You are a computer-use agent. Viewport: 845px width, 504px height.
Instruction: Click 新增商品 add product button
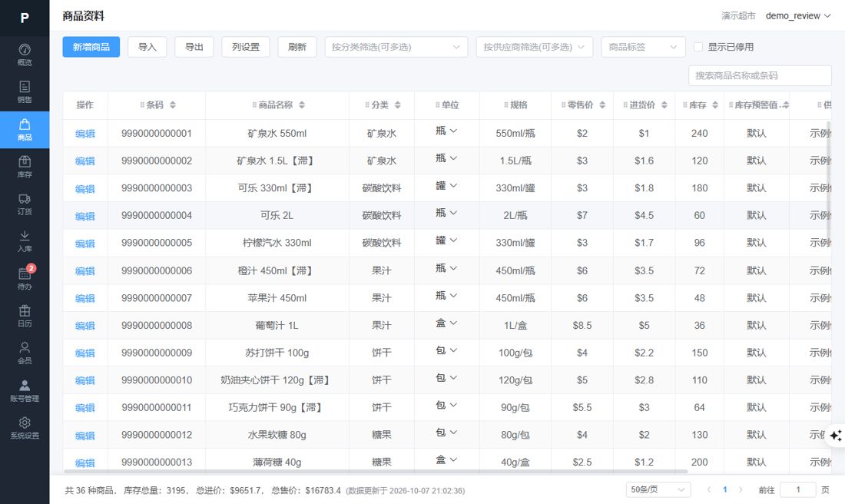point(91,47)
